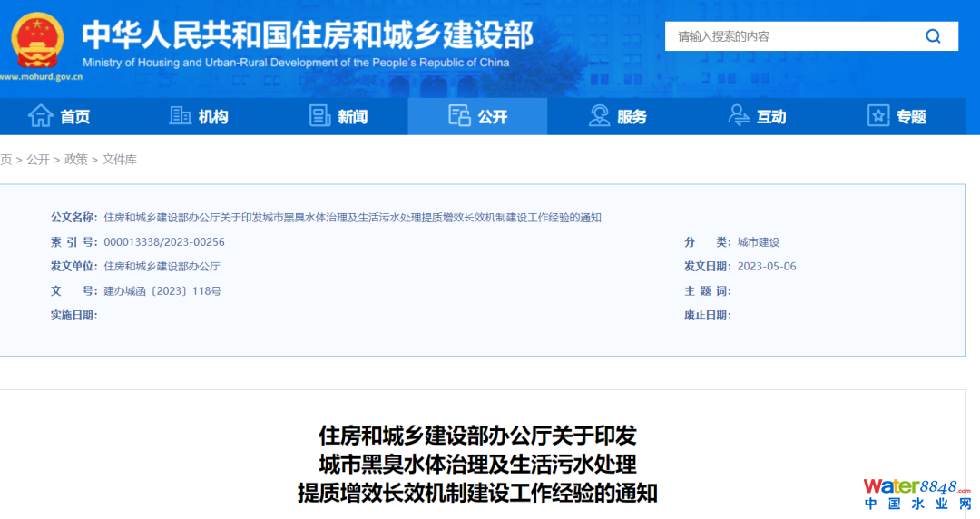Click the 公开 breadcrumb link
The width and height of the screenshot is (980, 519).
coord(38,160)
